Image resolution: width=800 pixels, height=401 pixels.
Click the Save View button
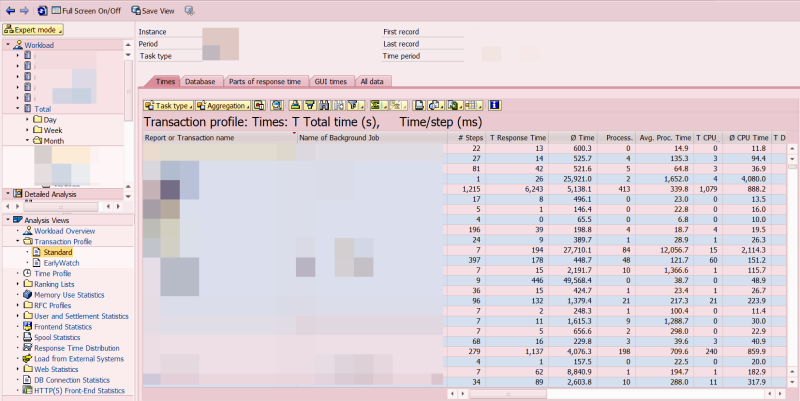point(153,11)
